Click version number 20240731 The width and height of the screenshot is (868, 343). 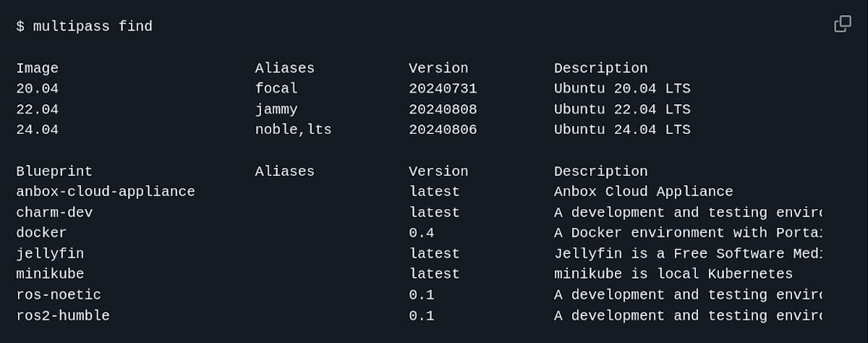tap(443, 89)
